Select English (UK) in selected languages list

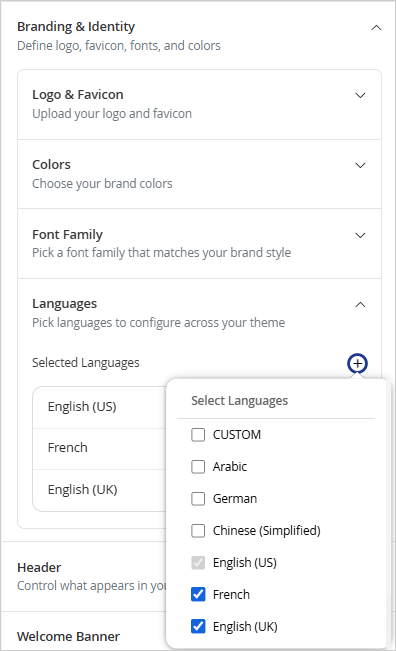coord(100,490)
